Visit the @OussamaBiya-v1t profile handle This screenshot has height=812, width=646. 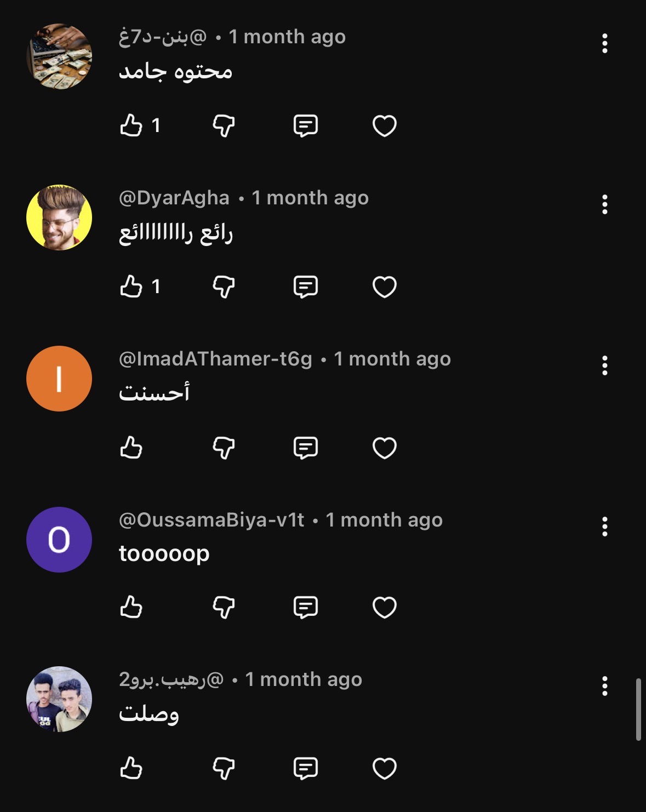(211, 520)
